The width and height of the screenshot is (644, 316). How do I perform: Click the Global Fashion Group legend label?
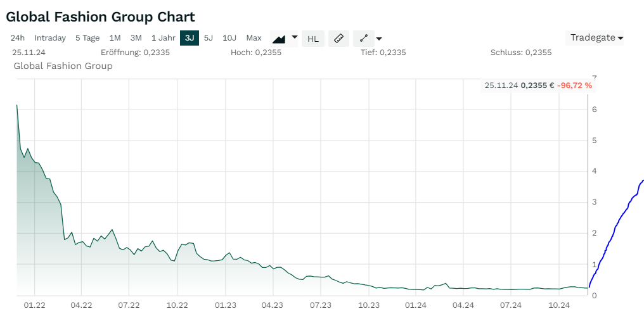point(63,66)
